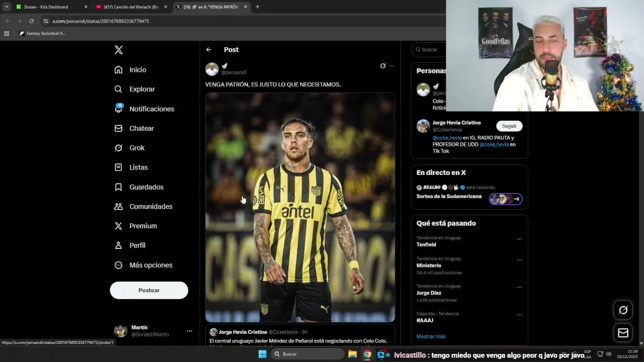Open the Peñarol player photo
Image resolution: width=644 pixels, height=362 pixels.
point(300,207)
